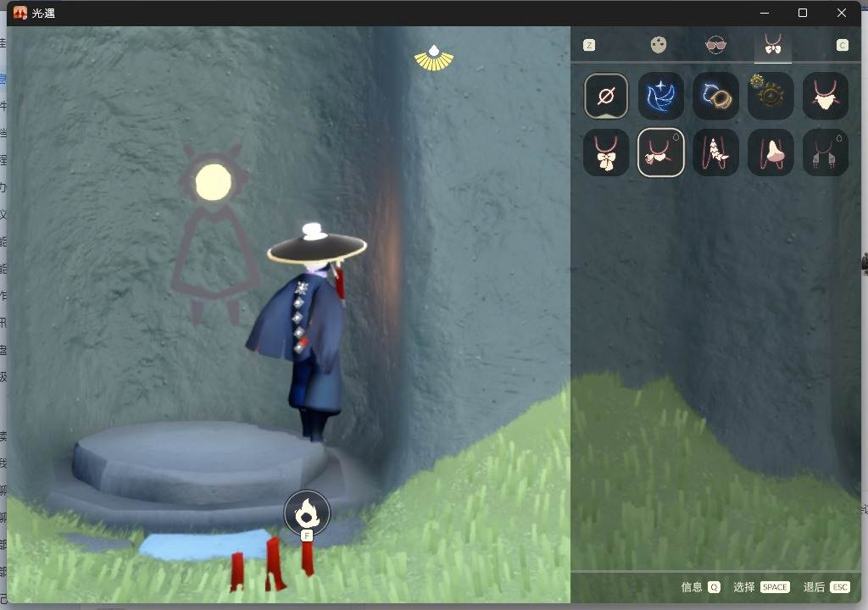The width and height of the screenshot is (868, 610).
Task: Click the 光遇 app icon in title bar
Action: coord(20,13)
